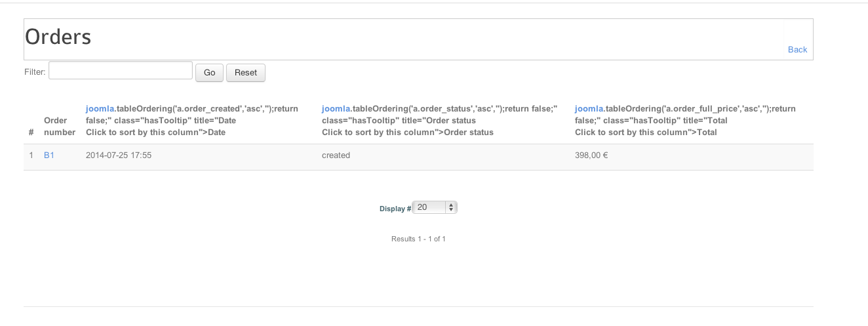The width and height of the screenshot is (868, 326).
Task: Select the Orders page heading
Action: point(58,37)
